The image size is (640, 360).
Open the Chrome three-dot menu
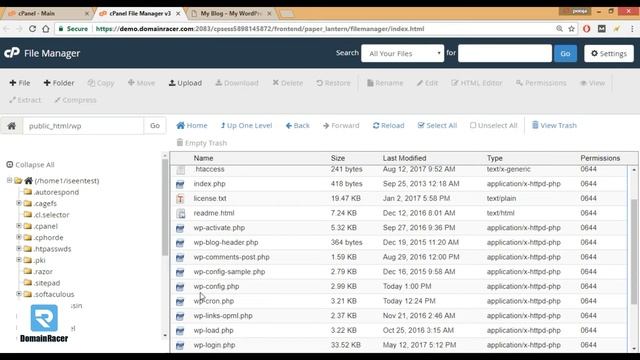[632, 29]
